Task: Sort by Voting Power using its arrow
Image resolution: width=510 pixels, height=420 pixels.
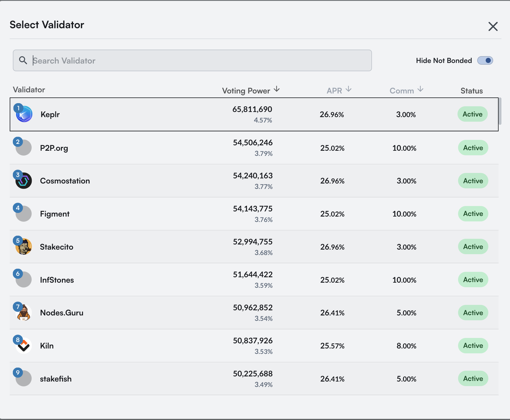Action: (x=277, y=89)
